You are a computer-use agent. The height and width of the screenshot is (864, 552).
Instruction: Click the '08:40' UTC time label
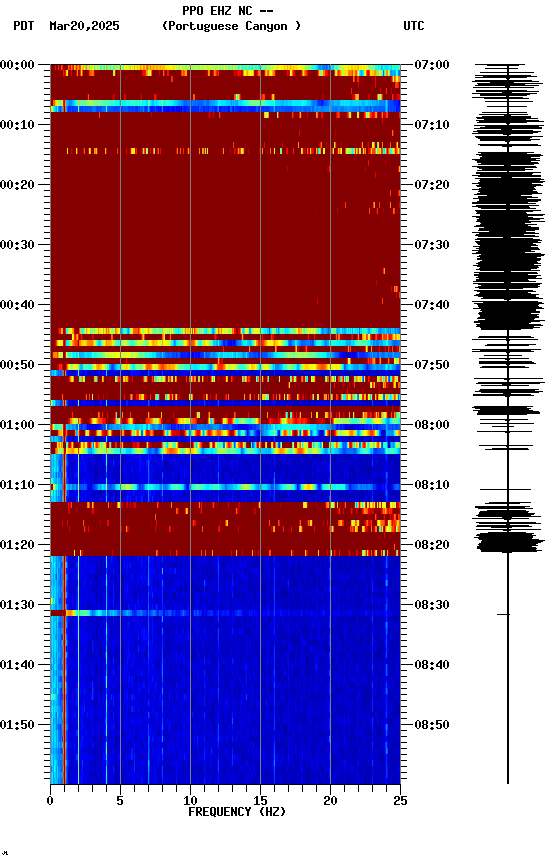431,665
